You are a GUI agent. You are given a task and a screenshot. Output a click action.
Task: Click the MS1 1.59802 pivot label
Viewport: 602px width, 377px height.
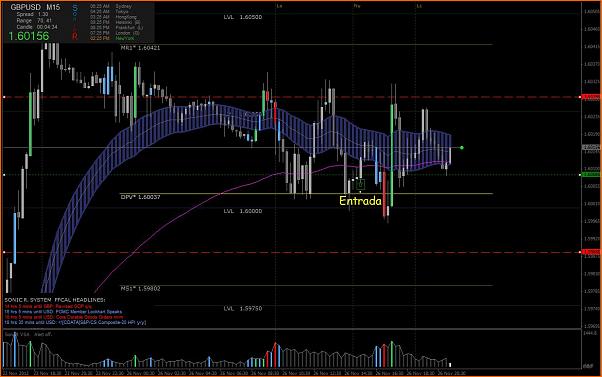(140, 288)
